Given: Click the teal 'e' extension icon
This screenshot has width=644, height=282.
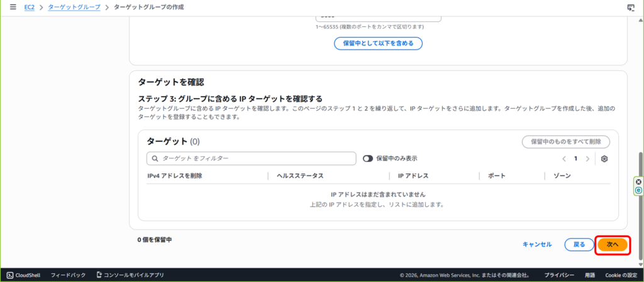Looking at the screenshot, I should [639, 190].
